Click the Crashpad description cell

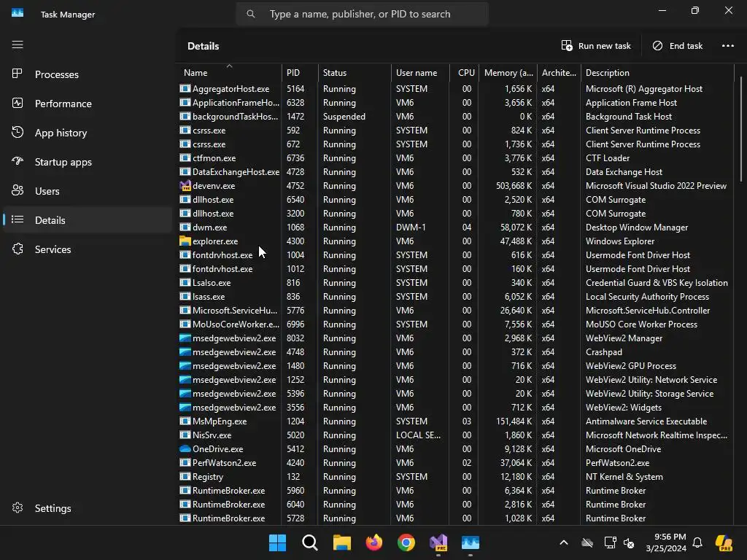[x=603, y=352]
